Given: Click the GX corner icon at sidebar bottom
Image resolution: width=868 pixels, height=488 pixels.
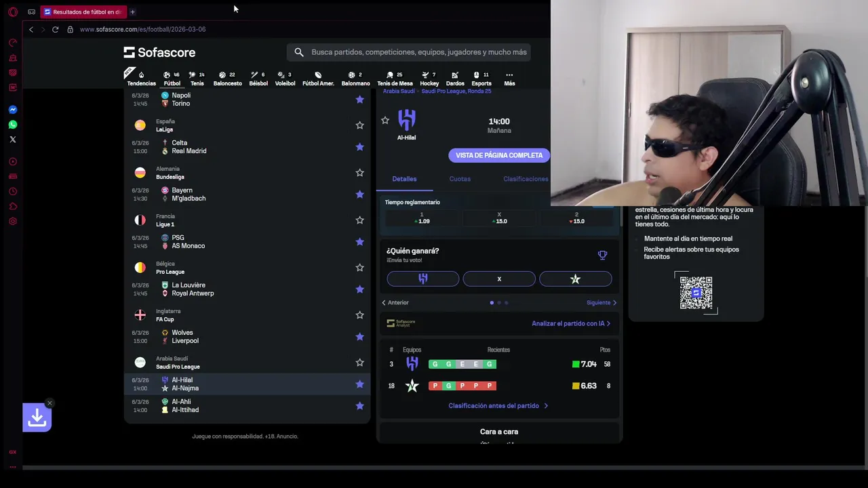Looking at the screenshot, I should point(12,452).
